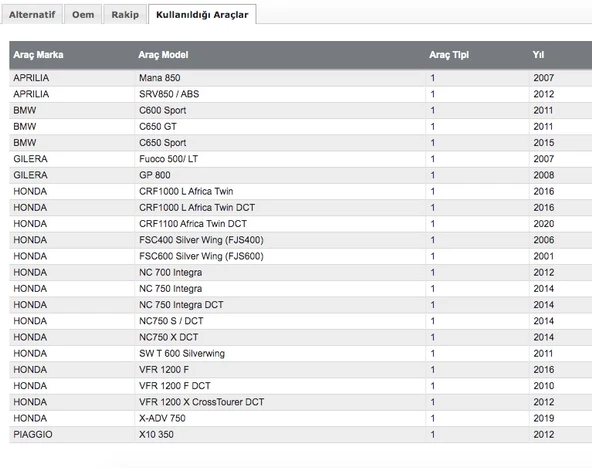Screen dimensions: 592x468
Task: Select CRF1100 Africa Twin DCT row
Action: pos(301,224)
